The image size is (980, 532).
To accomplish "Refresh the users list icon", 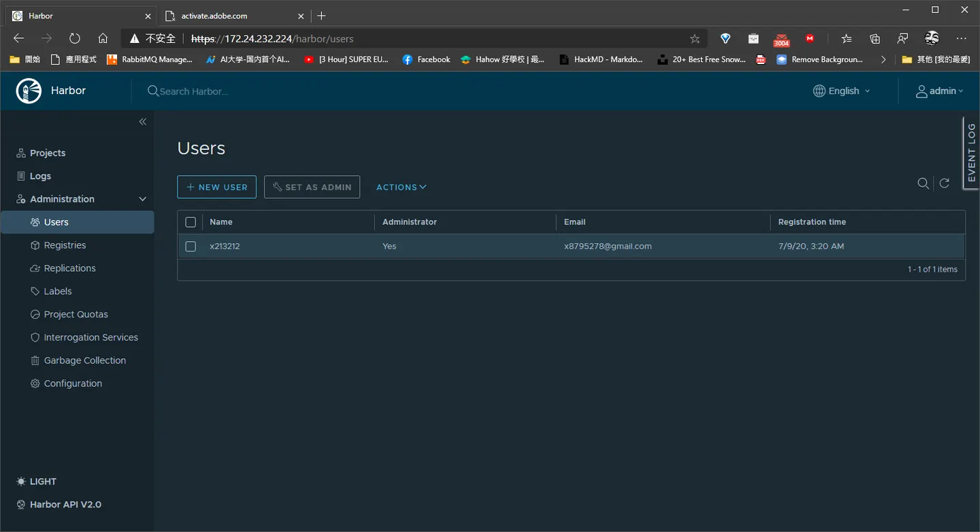I will pos(945,183).
